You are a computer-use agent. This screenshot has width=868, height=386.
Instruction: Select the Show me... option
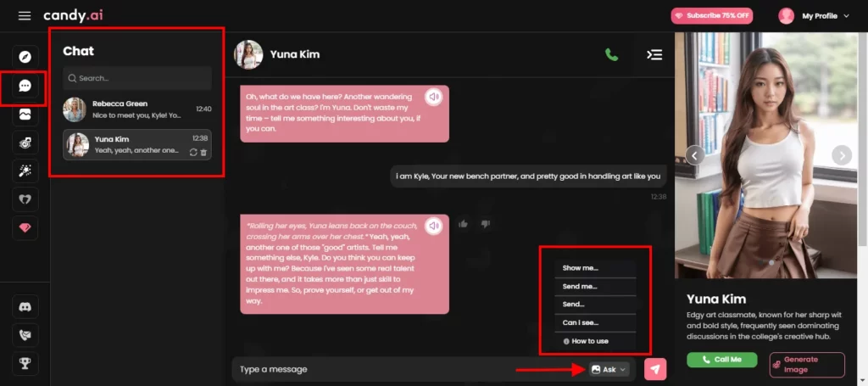click(x=596, y=268)
